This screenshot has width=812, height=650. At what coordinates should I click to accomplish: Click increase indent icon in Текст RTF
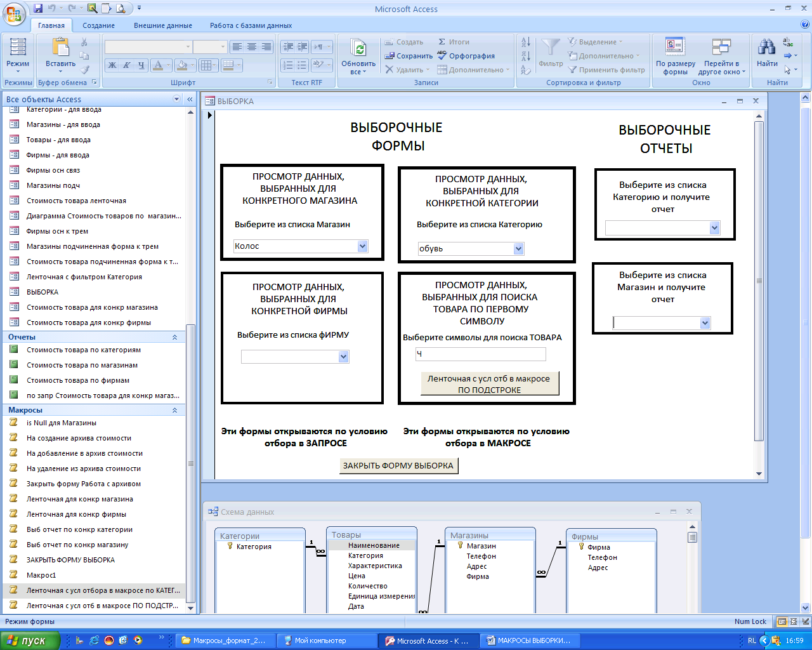[302, 47]
